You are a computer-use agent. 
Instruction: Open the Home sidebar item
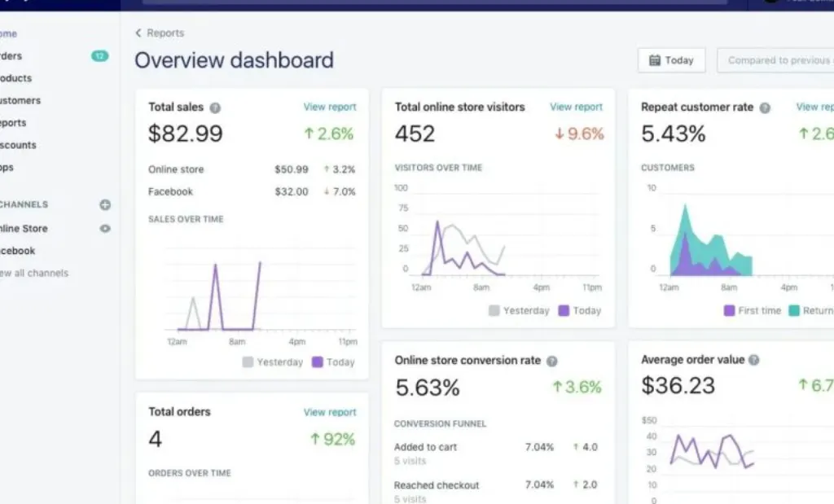(8, 33)
